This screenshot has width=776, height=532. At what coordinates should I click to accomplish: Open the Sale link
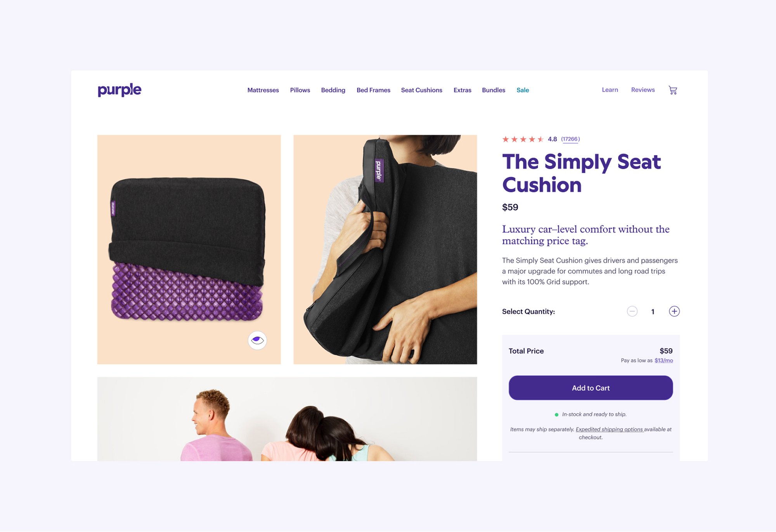[x=523, y=90]
